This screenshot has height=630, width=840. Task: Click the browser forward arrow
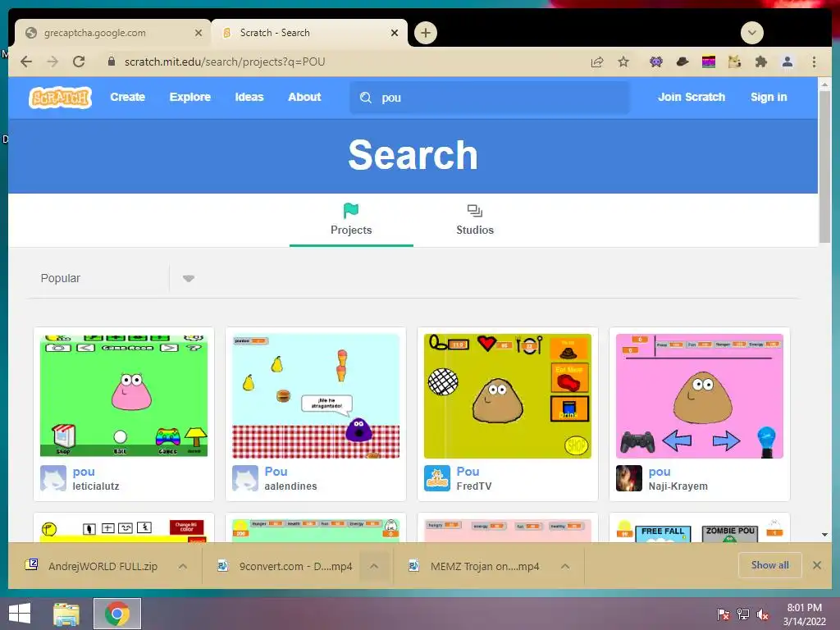point(52,62)
